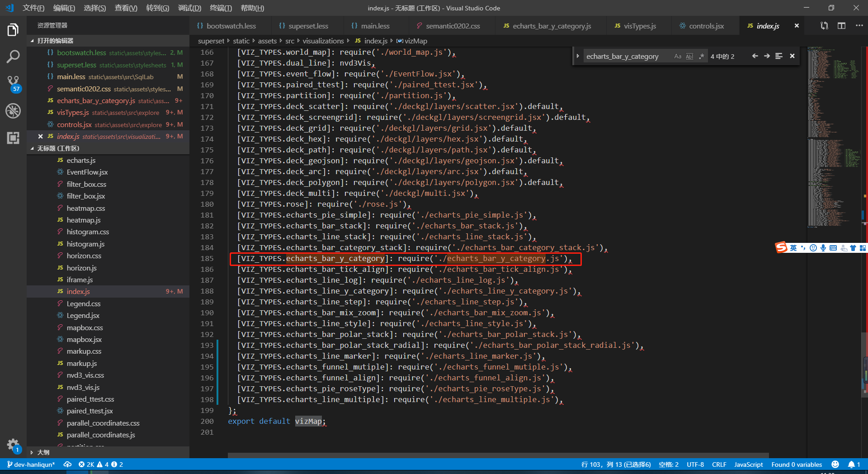Close the find widget
This screenshot has width=868, height=474.
(x=792, y=56)
